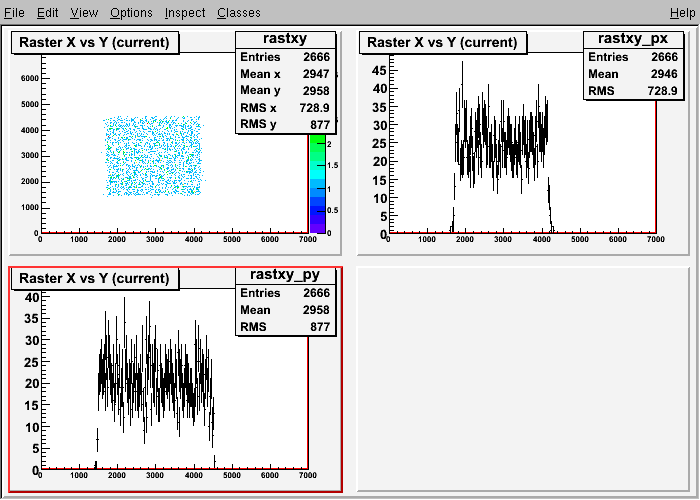Screen dimensions: 700x500
Task: Click the RMS y value 877 in rastxy
Action: (320, 125)
